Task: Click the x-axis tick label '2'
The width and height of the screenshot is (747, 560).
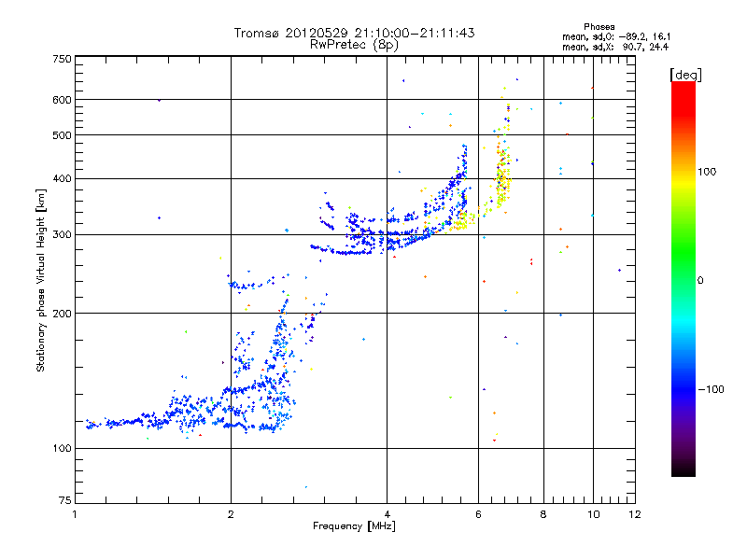Action: [x=231, y=514]
